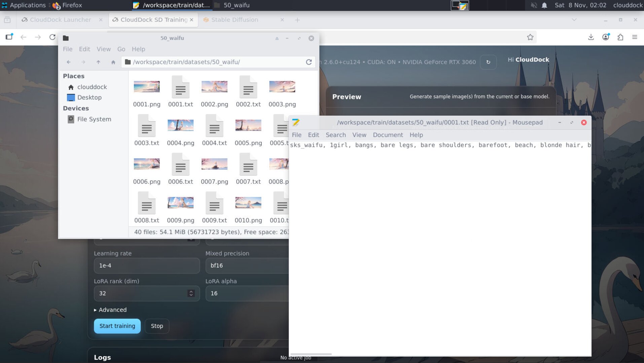Viewport: 644px width, 363px height.
Task: Switch to the Stable Diffusion tab
Action: (x=235, y=19)
